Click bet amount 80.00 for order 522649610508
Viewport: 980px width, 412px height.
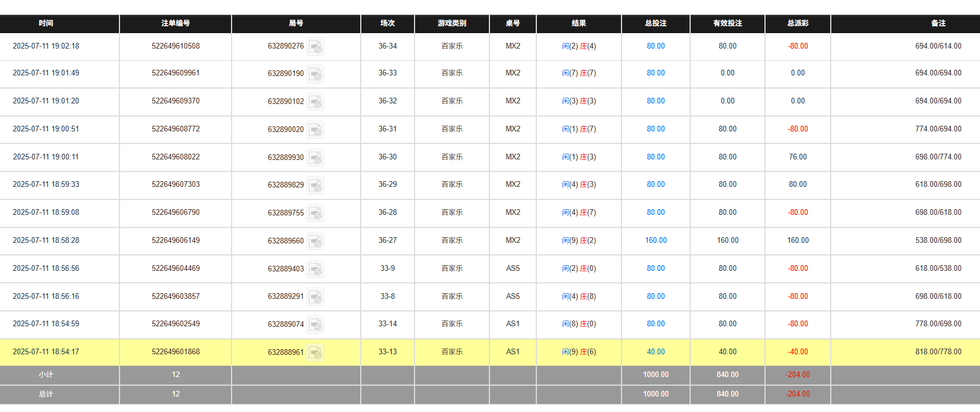pos(656,46)
